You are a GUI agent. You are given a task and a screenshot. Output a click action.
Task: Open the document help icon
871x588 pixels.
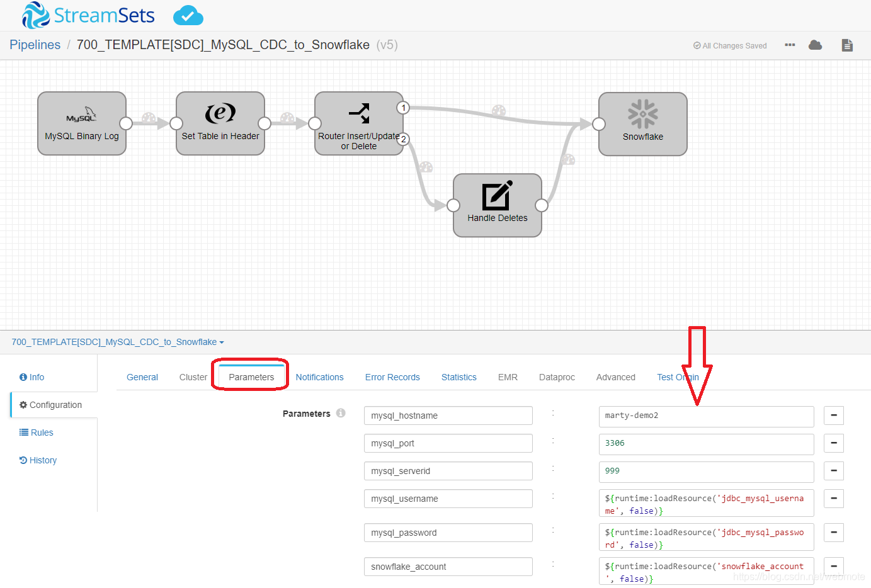(x=847, y=45)
